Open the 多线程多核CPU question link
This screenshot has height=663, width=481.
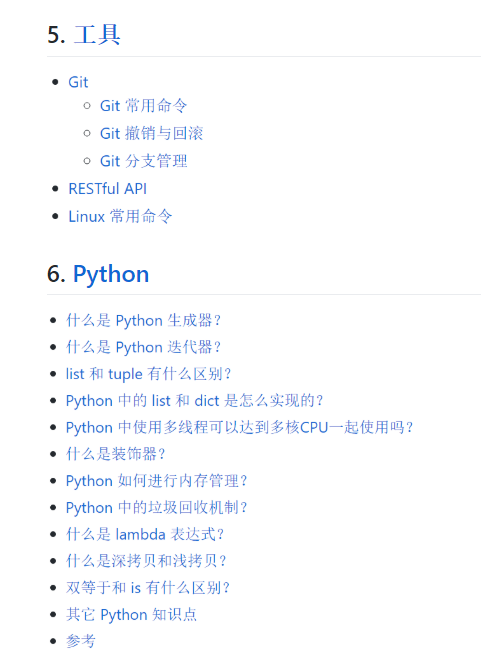[x=239, y=427]
